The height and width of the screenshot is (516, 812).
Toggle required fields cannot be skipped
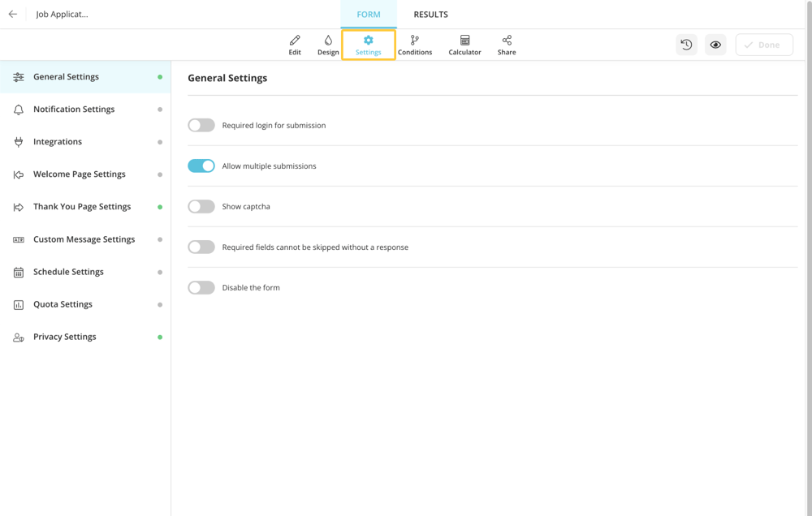click(x=201, y=247)
